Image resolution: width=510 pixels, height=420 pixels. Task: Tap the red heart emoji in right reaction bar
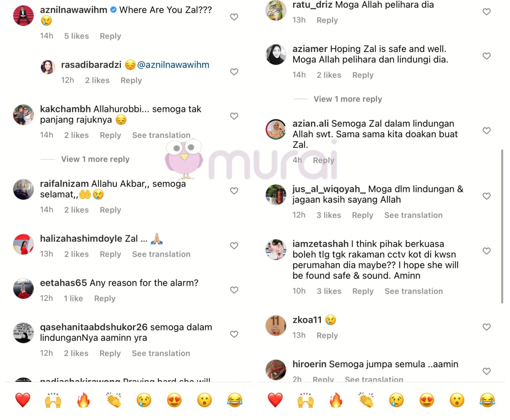pos(275,400)
